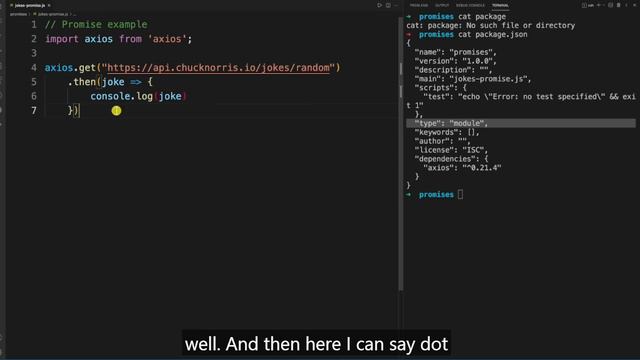This screenshot has height=360, width=640.
Task: Close the jokes-promise.js editor tab
Action: pyautogui.click(x=49, y=5)
